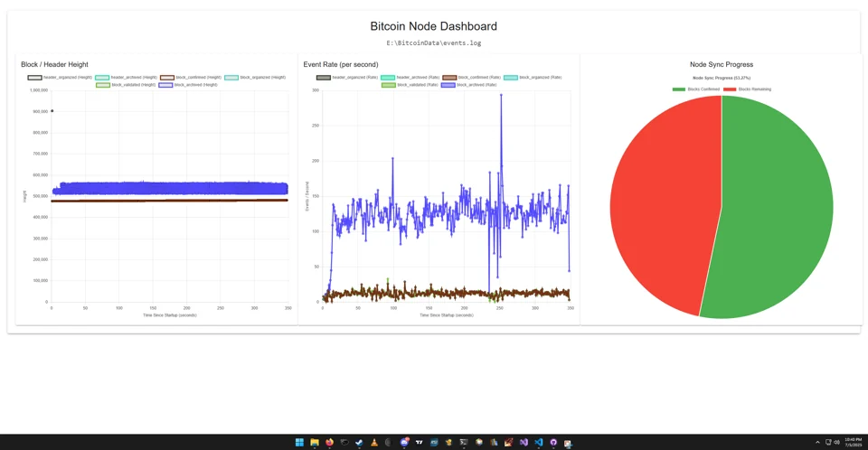Open network display icon in system tray

click(828, 442)
